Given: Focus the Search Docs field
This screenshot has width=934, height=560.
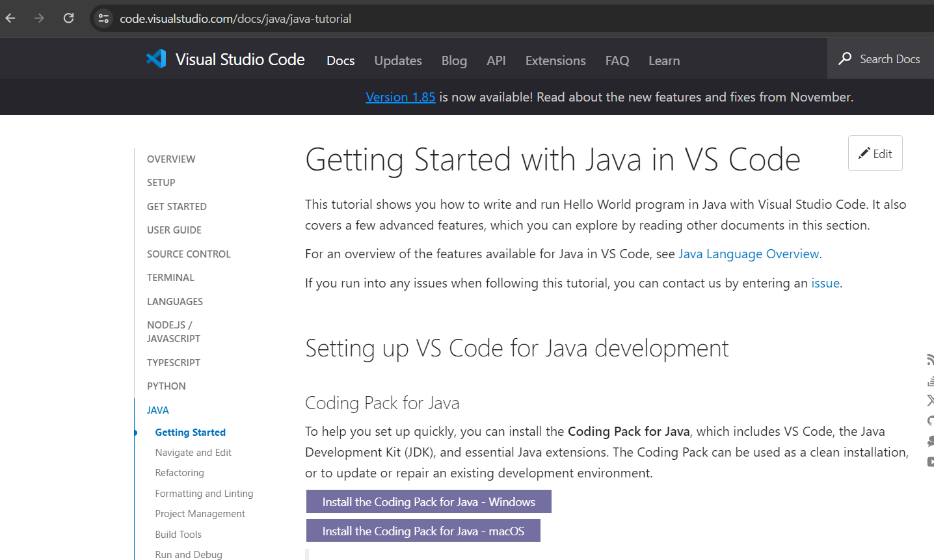Looking at the screenshot, I should pyautogui.click(x=881, y=59).
